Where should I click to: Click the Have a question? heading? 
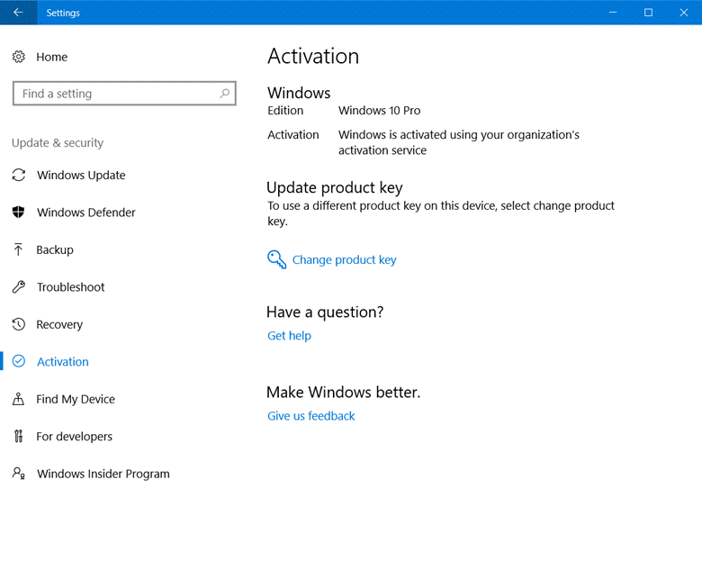[325, 312]
